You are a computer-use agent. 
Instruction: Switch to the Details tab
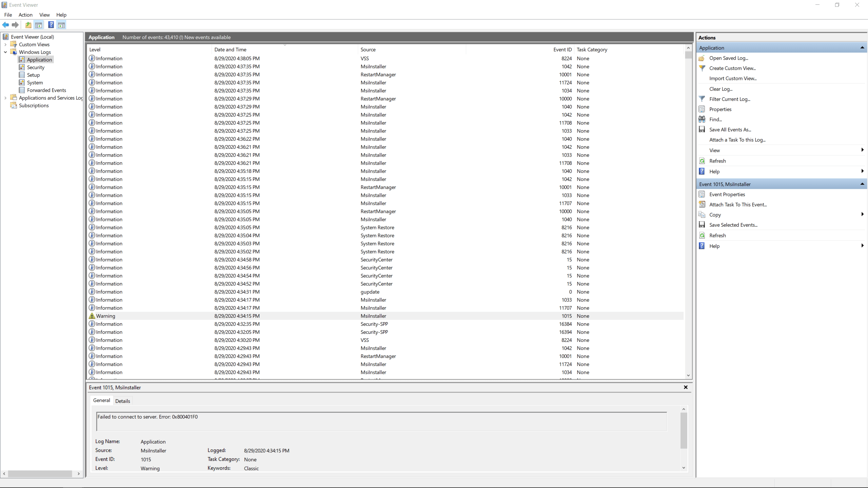[x=122, y=401]
